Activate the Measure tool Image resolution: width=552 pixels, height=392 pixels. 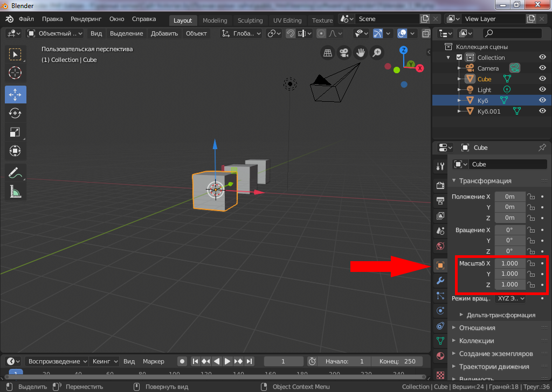pos(15,191)
